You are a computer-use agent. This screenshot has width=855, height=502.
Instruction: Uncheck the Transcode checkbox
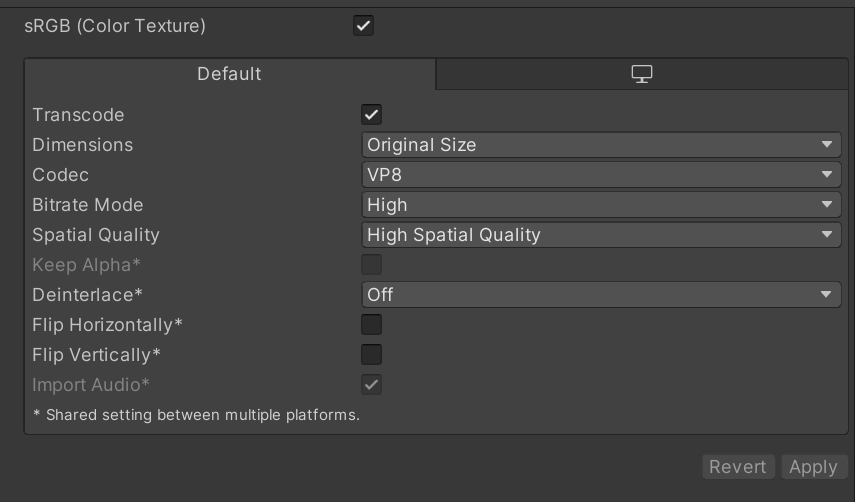click(x=372, y=115)
